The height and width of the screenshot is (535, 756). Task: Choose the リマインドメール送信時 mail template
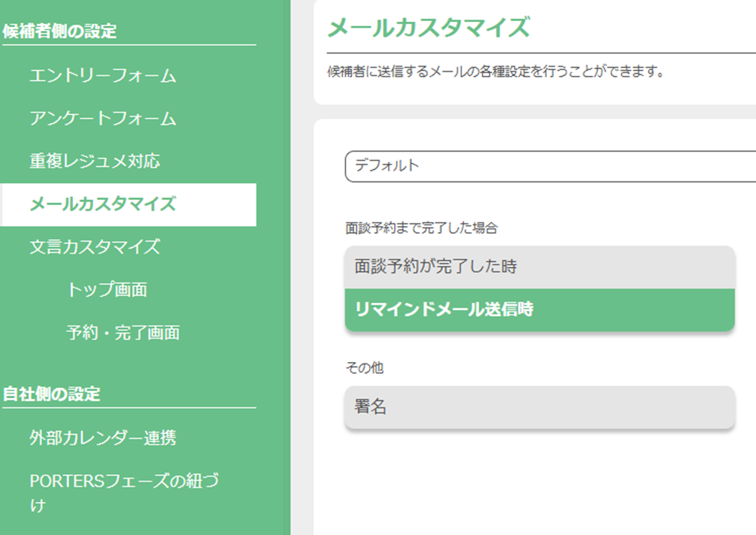[540, 310]
